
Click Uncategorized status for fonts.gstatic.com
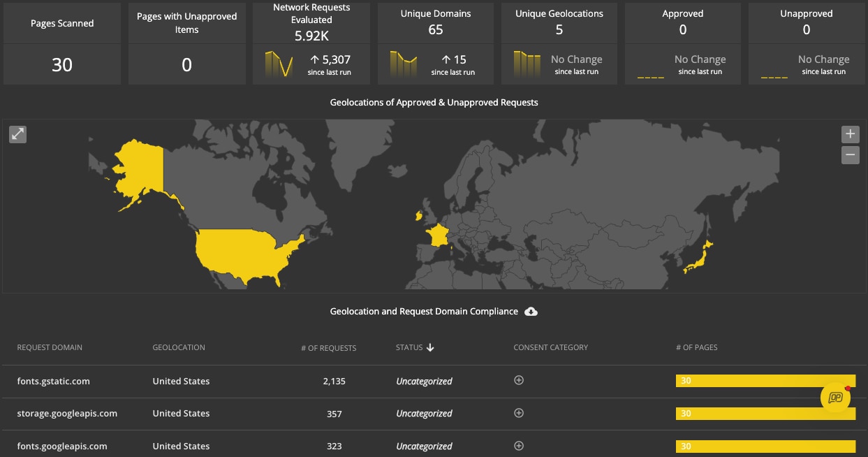point(424,381)
